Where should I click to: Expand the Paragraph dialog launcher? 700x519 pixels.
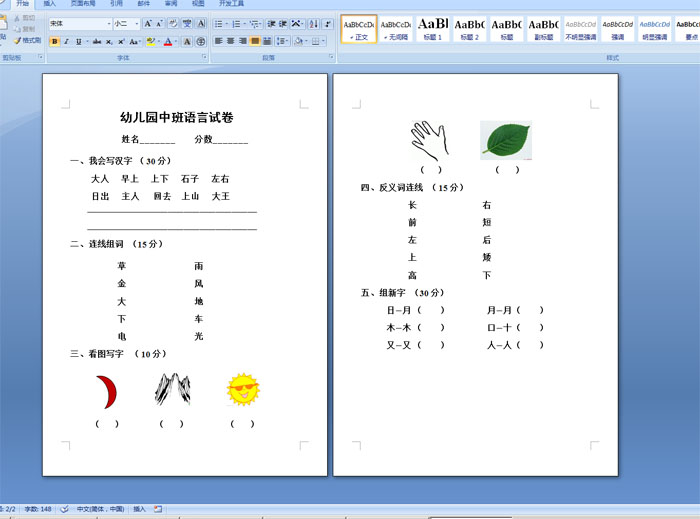[x=331, y=57]
